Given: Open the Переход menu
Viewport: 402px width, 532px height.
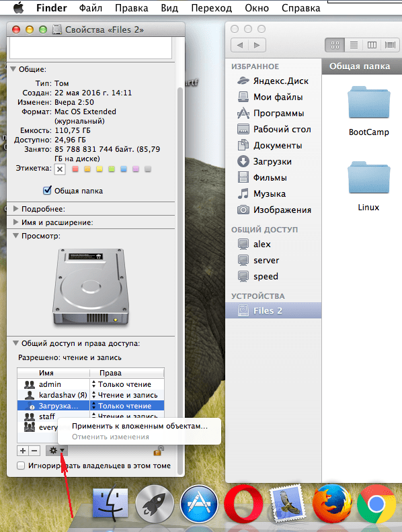Looking at the screenshot, I should click(211, 8).
